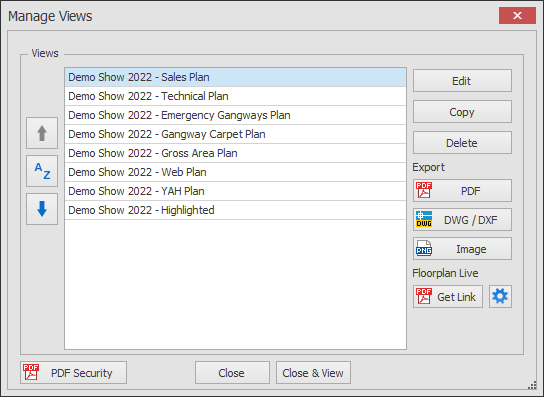This screenshot has width=544, height=397.
Task: Select Demo Show 2022 - Emergency Gangways Plan
Action: [x=235, y=115]
